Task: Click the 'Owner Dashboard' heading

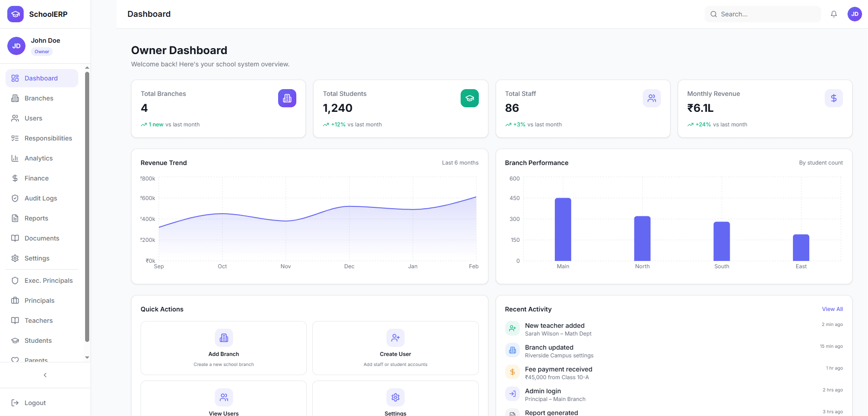Action: 179,50
